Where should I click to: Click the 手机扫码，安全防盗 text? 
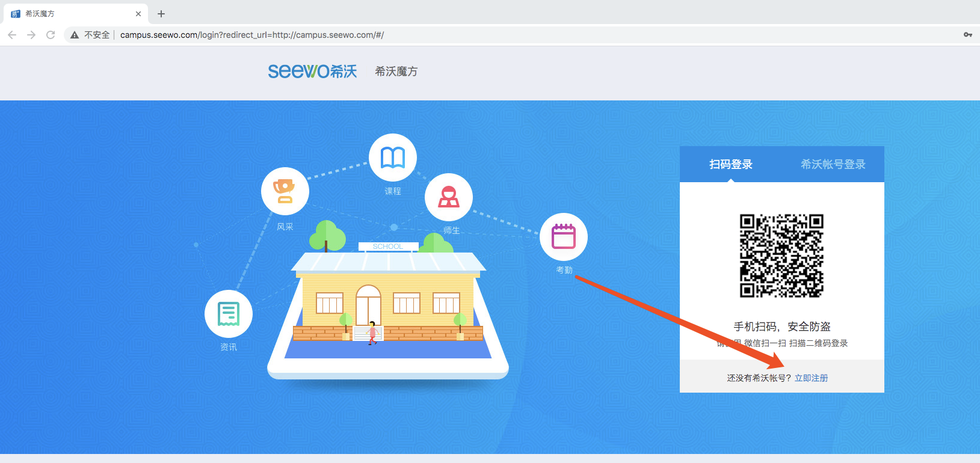click(781, 327)
